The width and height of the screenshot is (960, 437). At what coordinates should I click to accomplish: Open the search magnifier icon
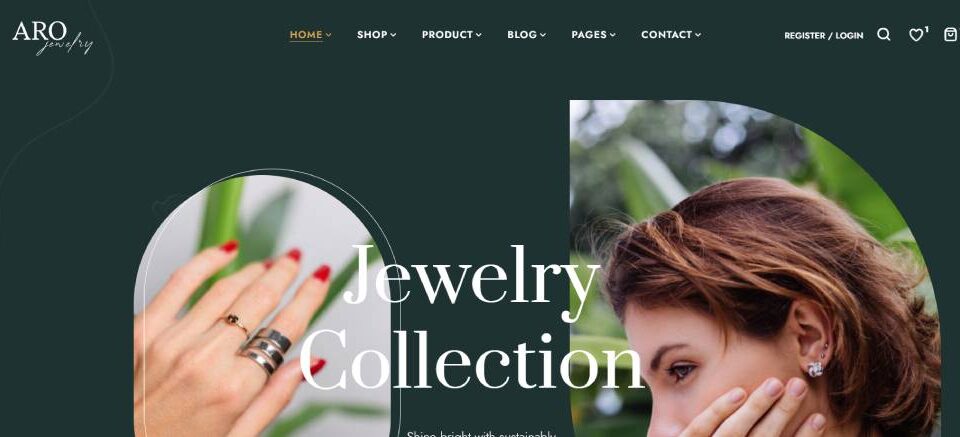coord(883,35)
